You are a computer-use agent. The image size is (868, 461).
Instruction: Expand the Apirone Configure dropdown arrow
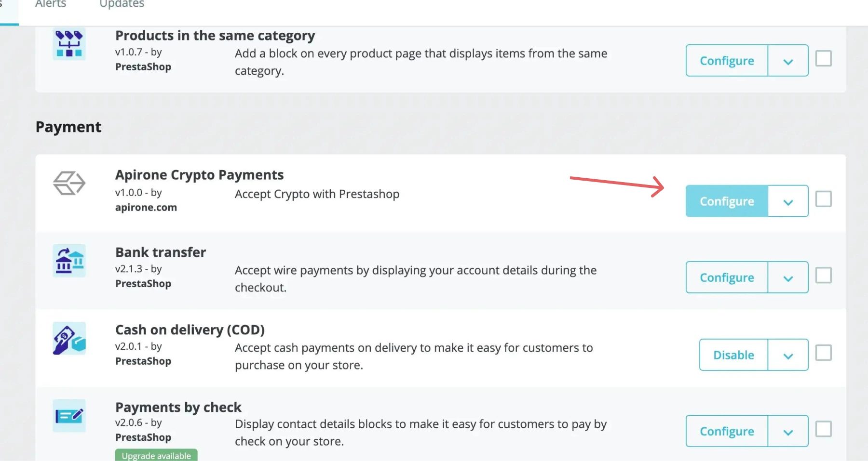788,201
